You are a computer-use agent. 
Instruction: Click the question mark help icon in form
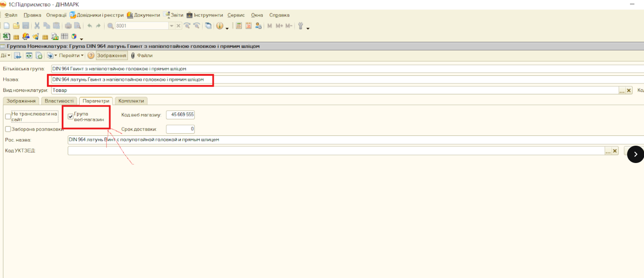91,55
